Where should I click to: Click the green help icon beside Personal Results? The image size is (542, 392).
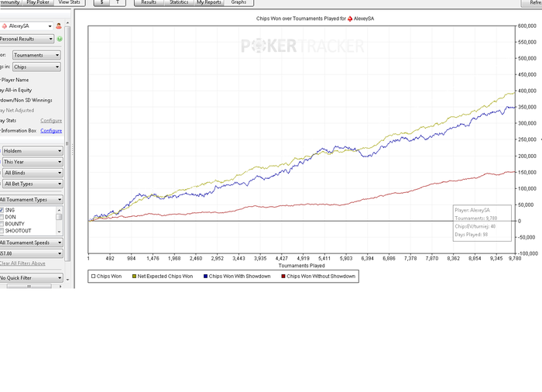(x=60, y=39)
